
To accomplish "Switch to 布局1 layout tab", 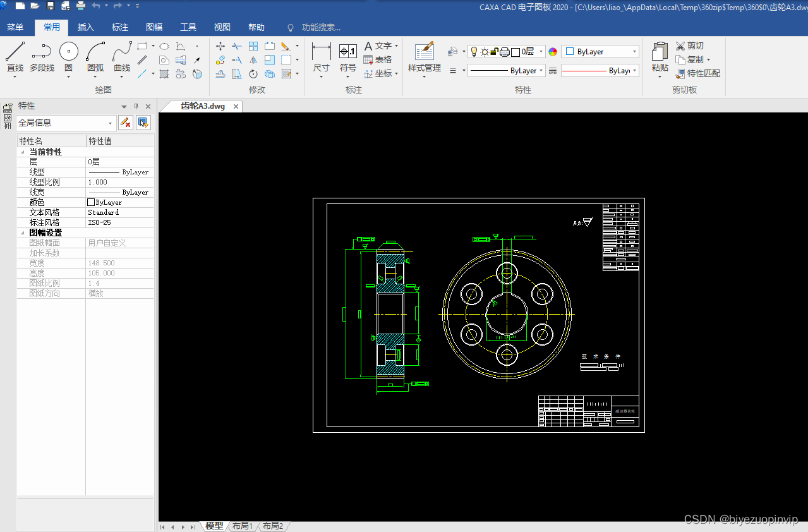I will 242,526.
